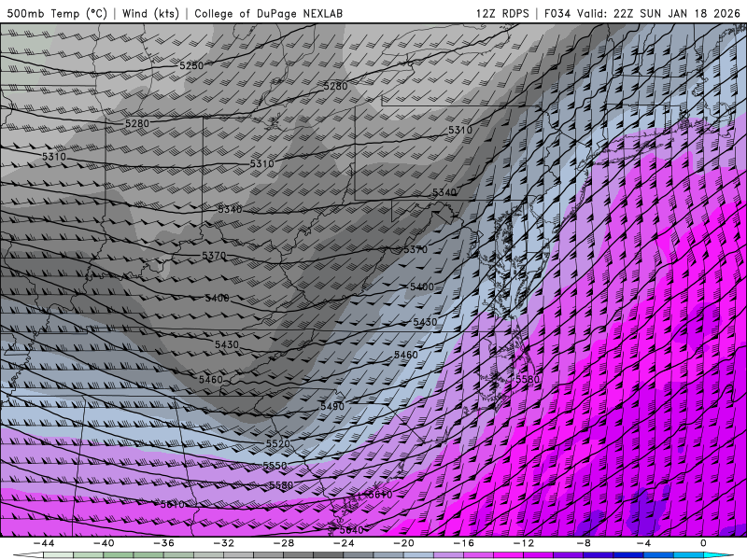Select the "12Z RDPS" model run label
The image size is (747, 560).
pos(502,13)
